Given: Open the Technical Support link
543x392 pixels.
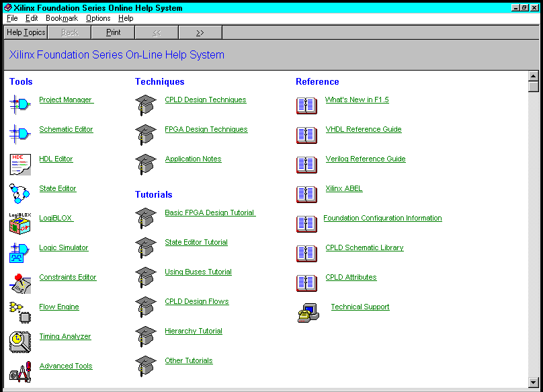Looking at the screenshot, I should click(x=360, y=307).
